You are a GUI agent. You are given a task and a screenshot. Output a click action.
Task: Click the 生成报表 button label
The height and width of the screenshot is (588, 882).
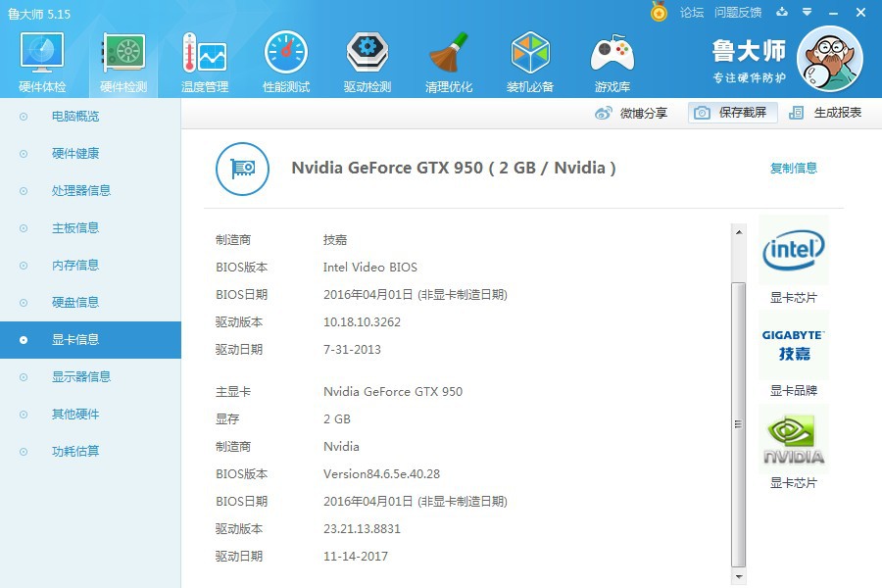[838, 113]
